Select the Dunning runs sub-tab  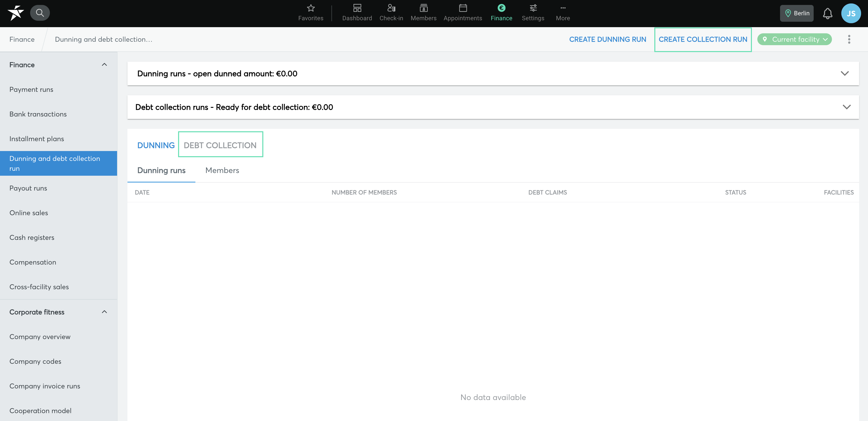(x=161, y=170)
